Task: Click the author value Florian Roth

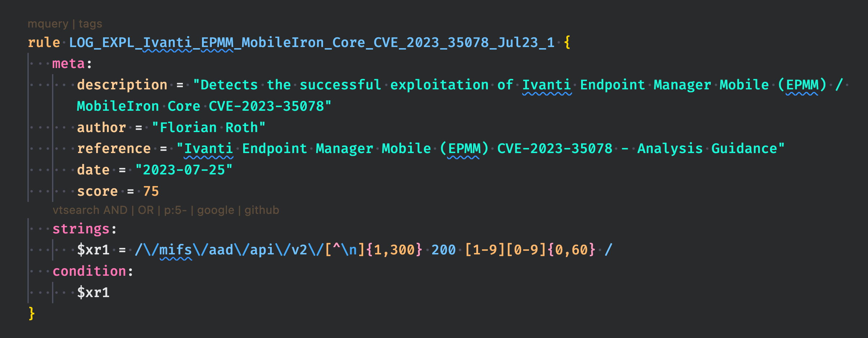Action: 209,128
